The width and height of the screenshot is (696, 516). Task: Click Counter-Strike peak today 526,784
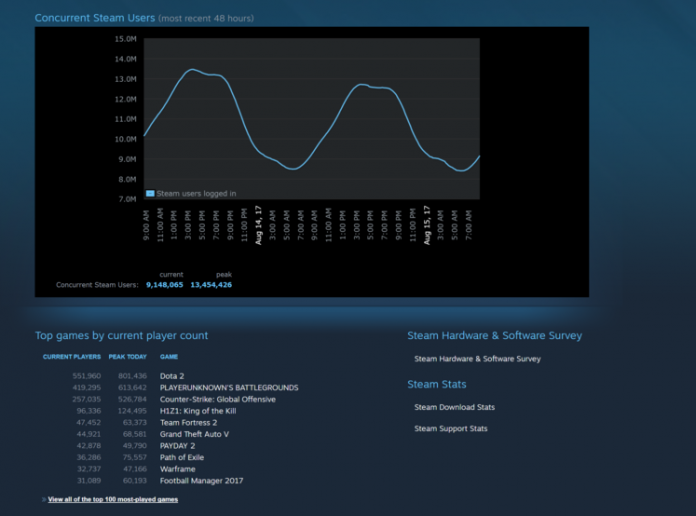click(132, 399)
